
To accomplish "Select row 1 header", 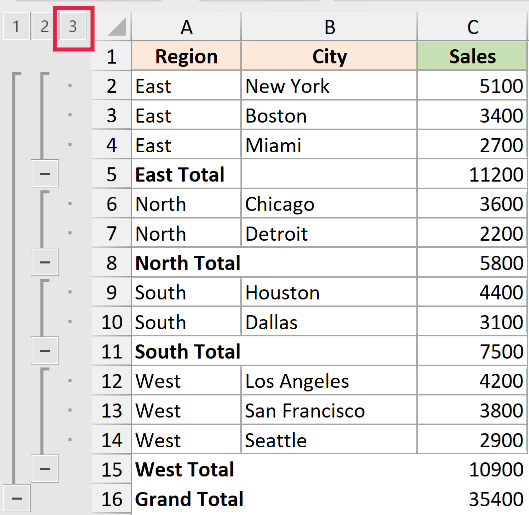I will coord(111,56).
